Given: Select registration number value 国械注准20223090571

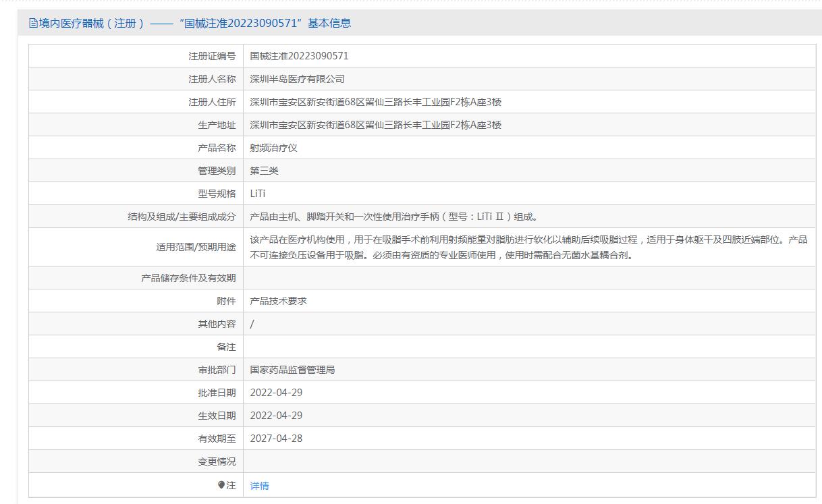Looking at the screenshot, I should tap(299, 56).
